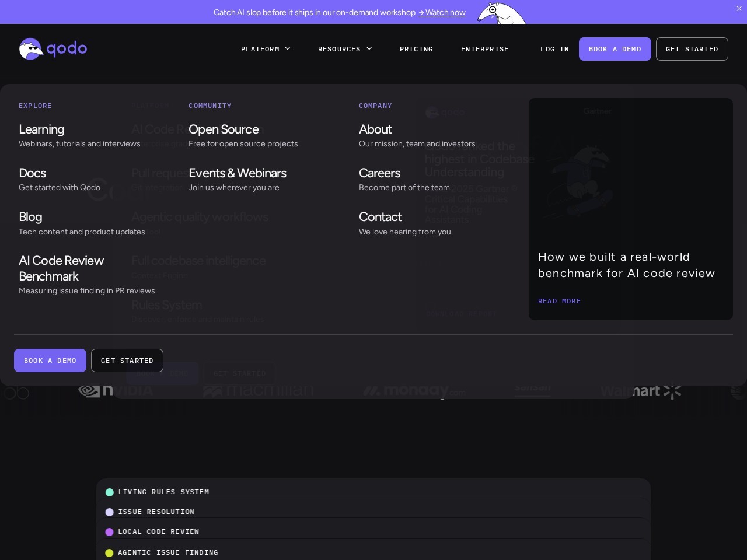747x560 pixels.
Task: Collapse the Resources menu chevron
Action: tap(369, 49)
